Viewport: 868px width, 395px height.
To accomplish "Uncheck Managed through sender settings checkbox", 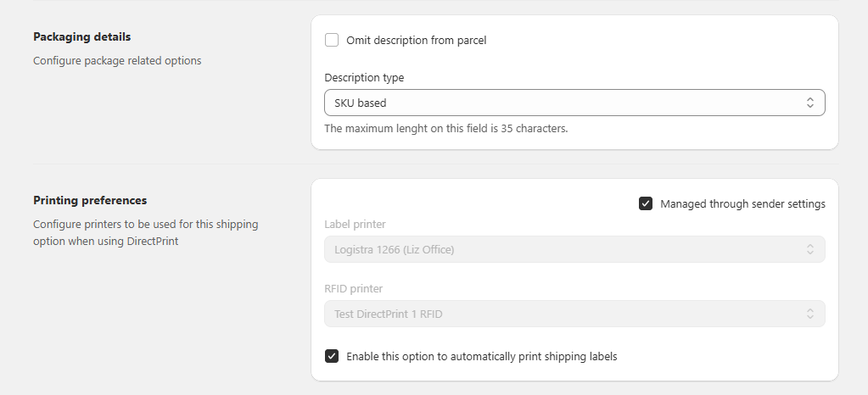I will coord(646,203).
